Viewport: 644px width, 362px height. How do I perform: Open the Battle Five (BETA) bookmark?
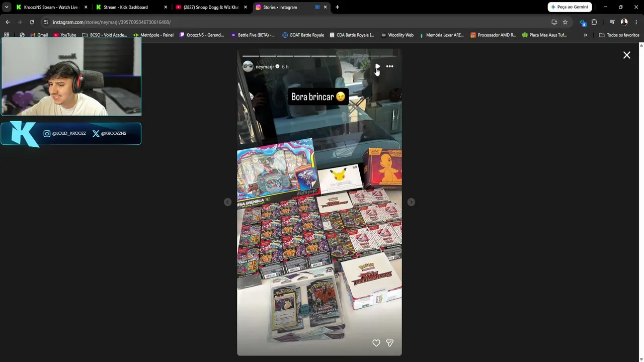tap(253, 35)
